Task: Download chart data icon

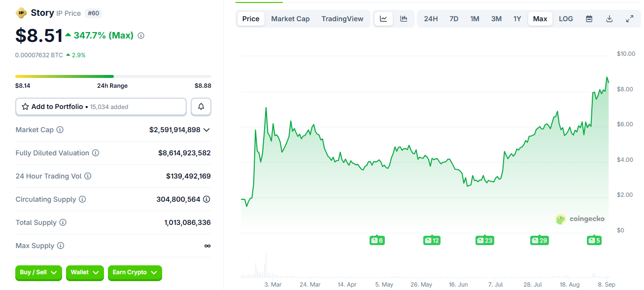Action: (x=609, y=19)
